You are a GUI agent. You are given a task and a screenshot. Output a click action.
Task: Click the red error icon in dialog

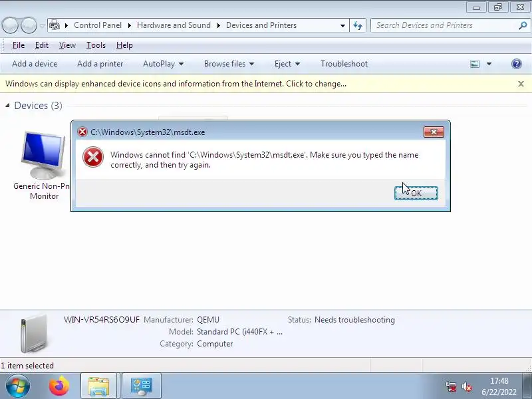pyautogui.click(x=93, y=157)
